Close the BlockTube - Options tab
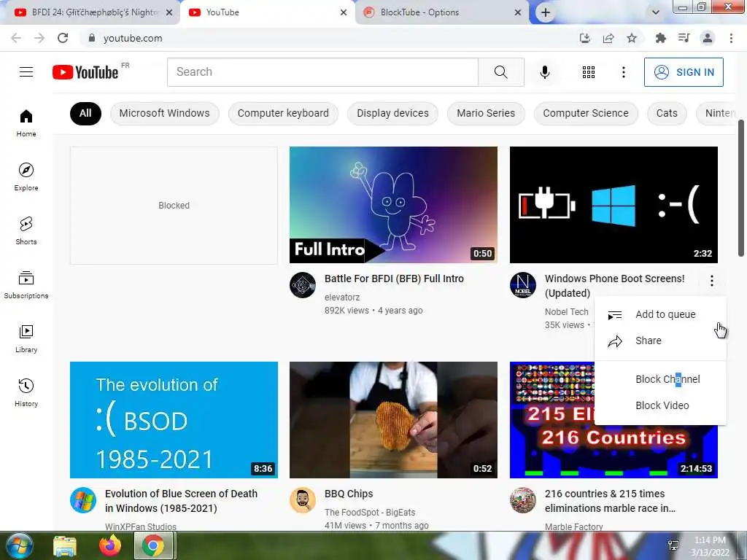 coord(518,12)
